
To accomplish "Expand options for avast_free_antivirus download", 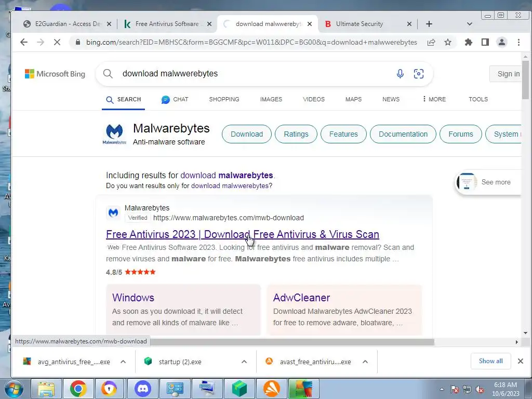I will pyautogui.click(x=365, y=362).
